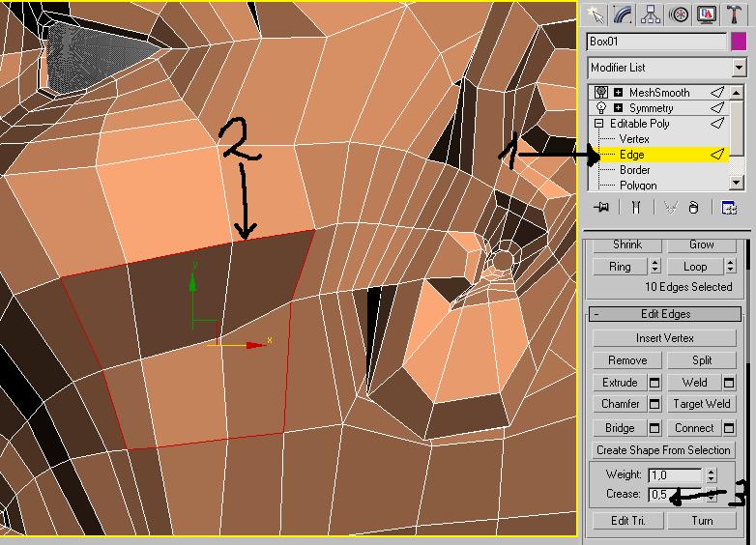Image resolution: width=756 pixels, height=545 pixels.
Task: Toggle the Symmetry modifier light bulb
Action: click(x=600, y=107)
